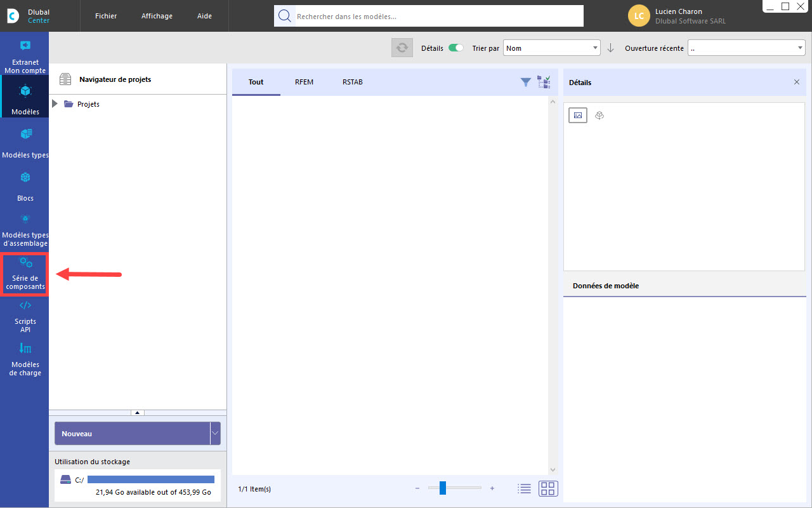This screenshot has width=812, height=508.
Task: Click the model list scrollbar down arrow
Action: coord(553,469)
